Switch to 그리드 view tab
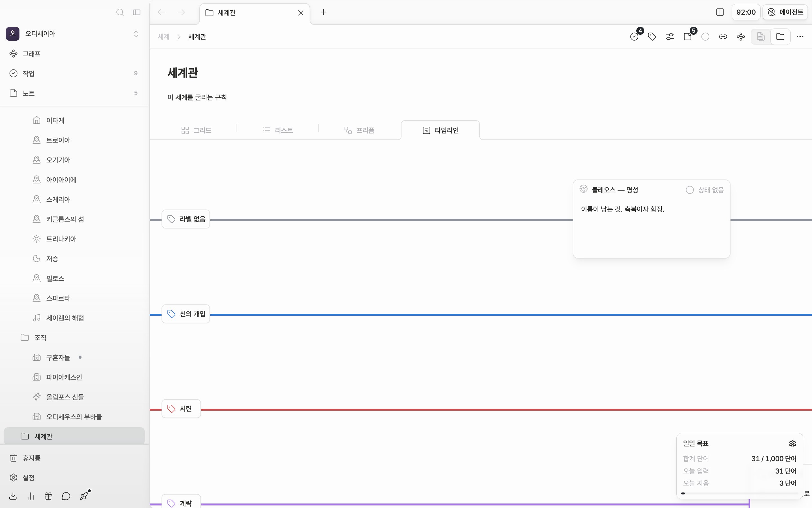This screenshot has height=508, width=812. click(196, 130)
